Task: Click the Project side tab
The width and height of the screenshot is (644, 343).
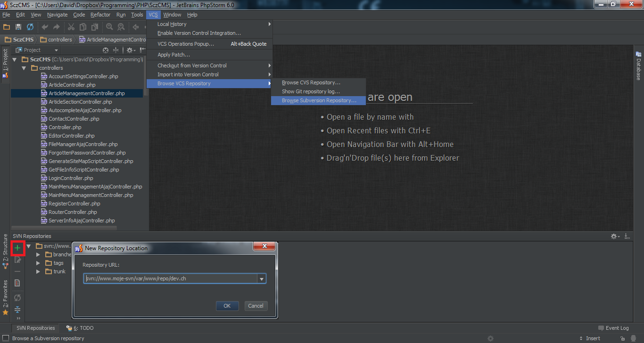Action: tap(5, 63)
